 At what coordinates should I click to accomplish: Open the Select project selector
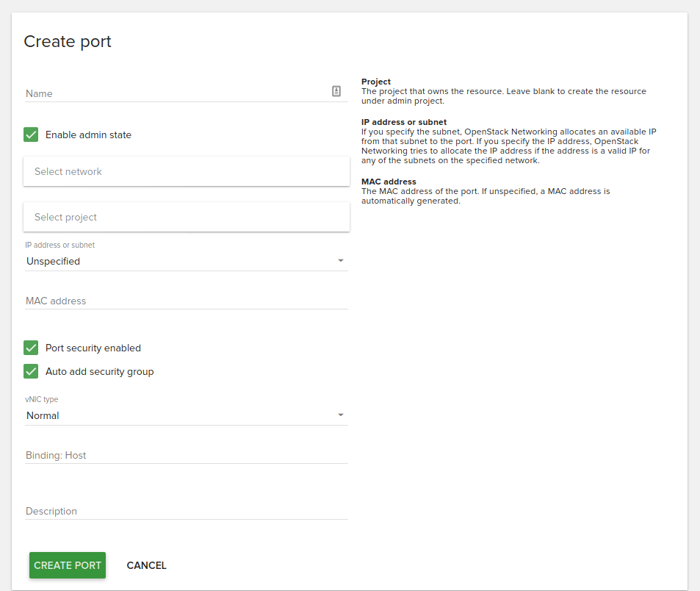point(187,217)
